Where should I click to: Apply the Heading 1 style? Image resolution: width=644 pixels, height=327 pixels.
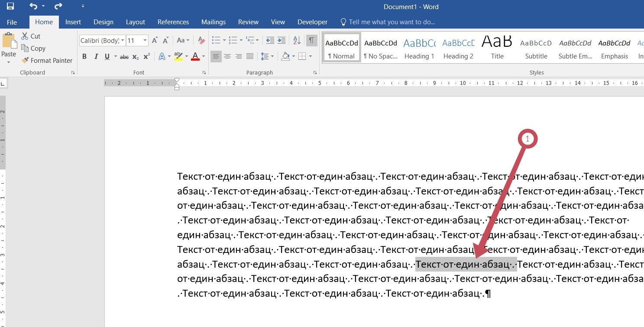419,48
